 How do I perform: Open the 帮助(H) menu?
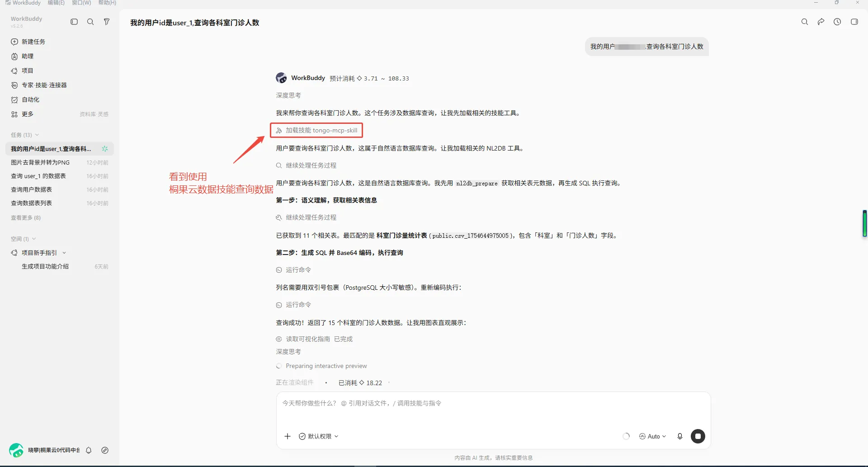tap(107, 3)
